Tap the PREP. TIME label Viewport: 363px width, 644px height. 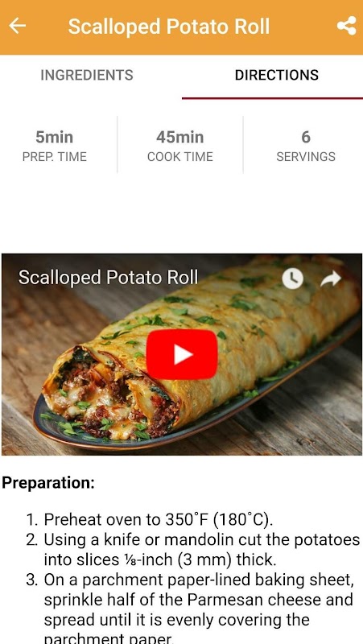54,157
